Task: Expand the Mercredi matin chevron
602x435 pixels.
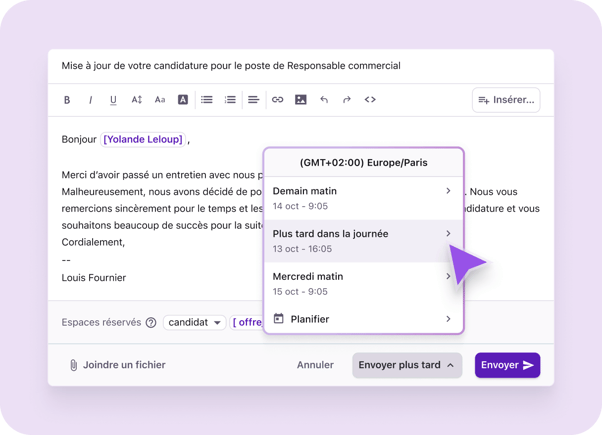Action: 448,276
